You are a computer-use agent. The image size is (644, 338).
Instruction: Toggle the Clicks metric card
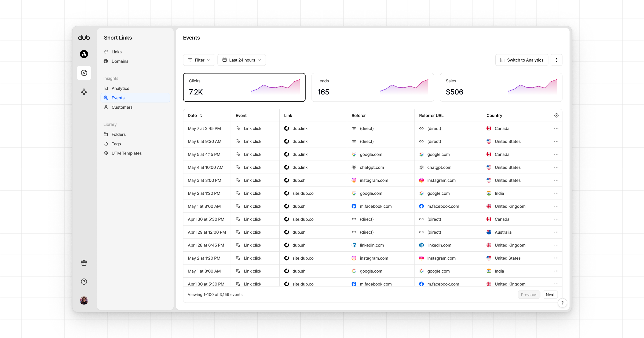(244, 87)
